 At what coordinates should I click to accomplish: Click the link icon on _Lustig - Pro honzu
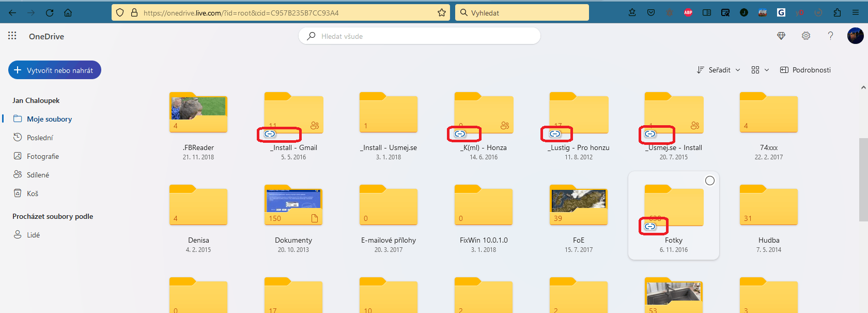(x=555, y=134)
